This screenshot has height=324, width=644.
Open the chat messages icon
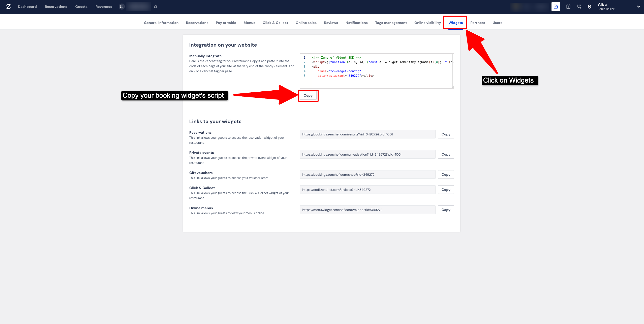(x=122, y=6)
